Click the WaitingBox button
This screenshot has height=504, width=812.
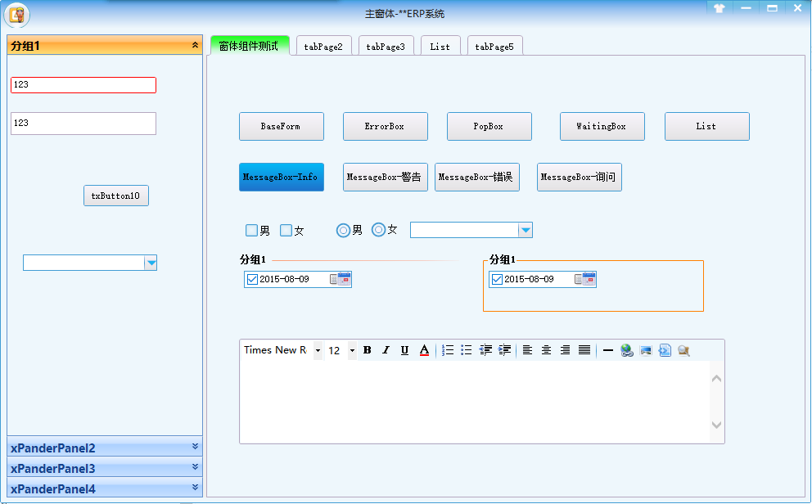pos(602,126)
